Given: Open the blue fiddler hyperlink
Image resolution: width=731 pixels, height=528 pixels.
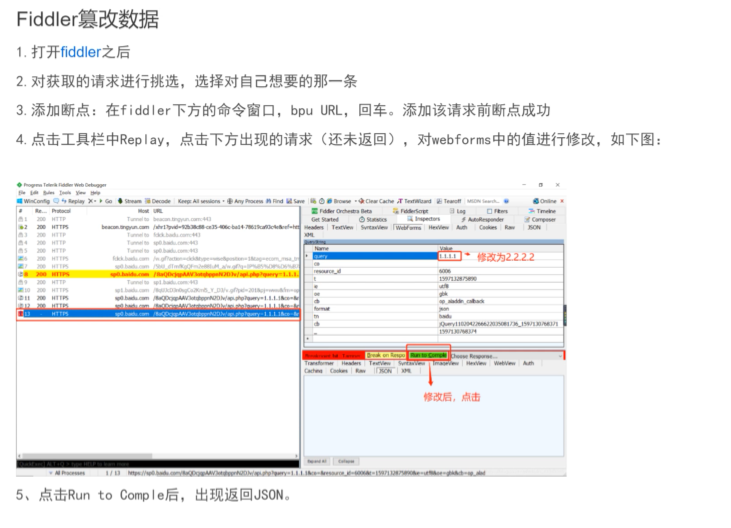Looking at the screenshot, I should 81,52.
